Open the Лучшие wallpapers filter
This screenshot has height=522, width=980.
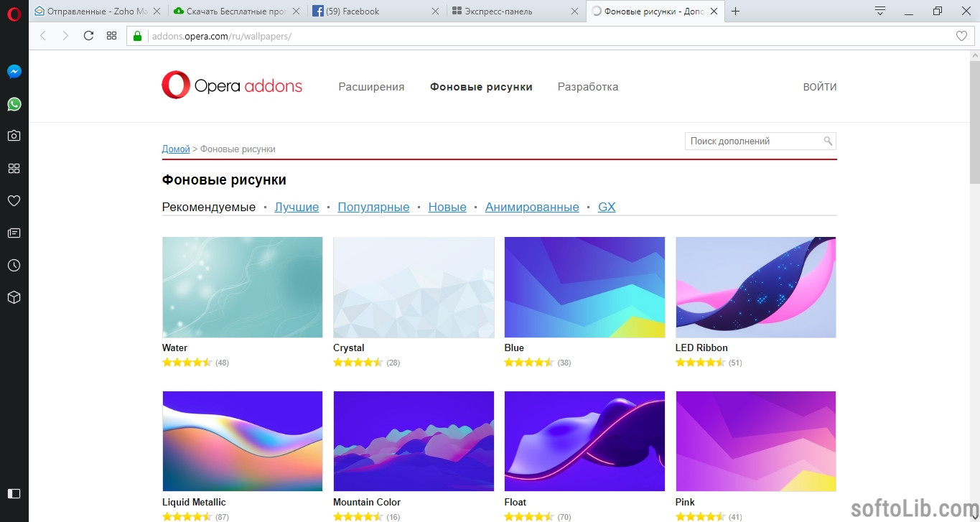pos(297,207)
